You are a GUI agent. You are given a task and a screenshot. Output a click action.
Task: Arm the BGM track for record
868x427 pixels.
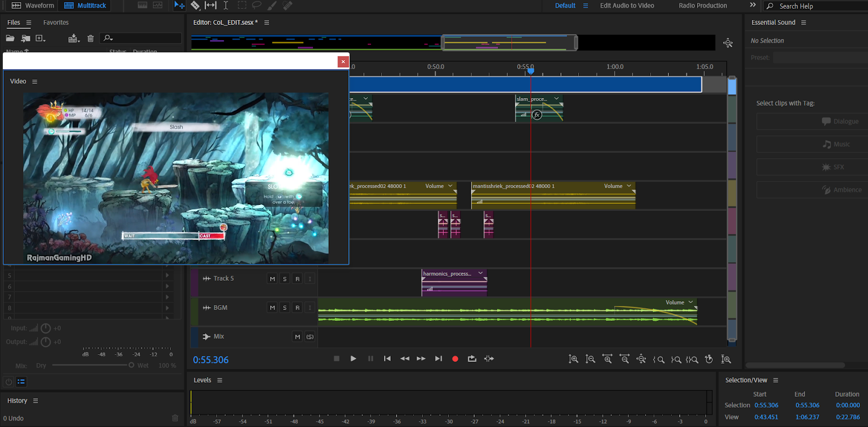[x=297, y=308]
